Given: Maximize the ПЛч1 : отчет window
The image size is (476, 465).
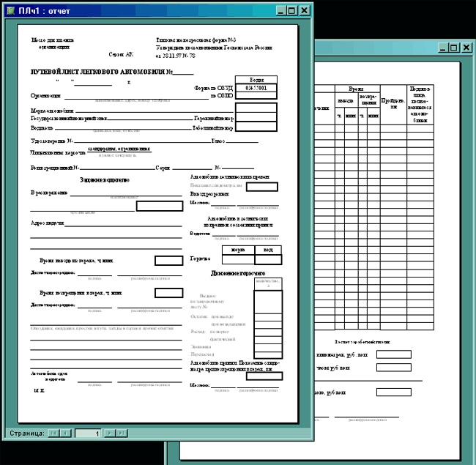Looking at the screenshot, I should tap(291, 11).
